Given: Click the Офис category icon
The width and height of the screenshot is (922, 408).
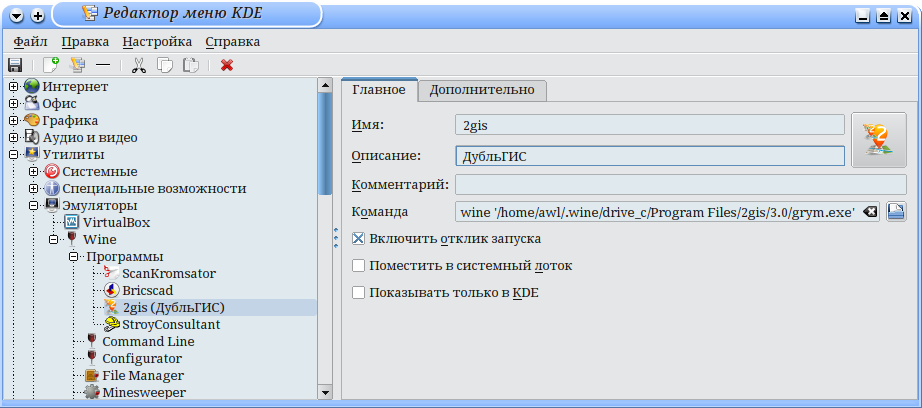Looking at the screenshot, I should [31, 103].
